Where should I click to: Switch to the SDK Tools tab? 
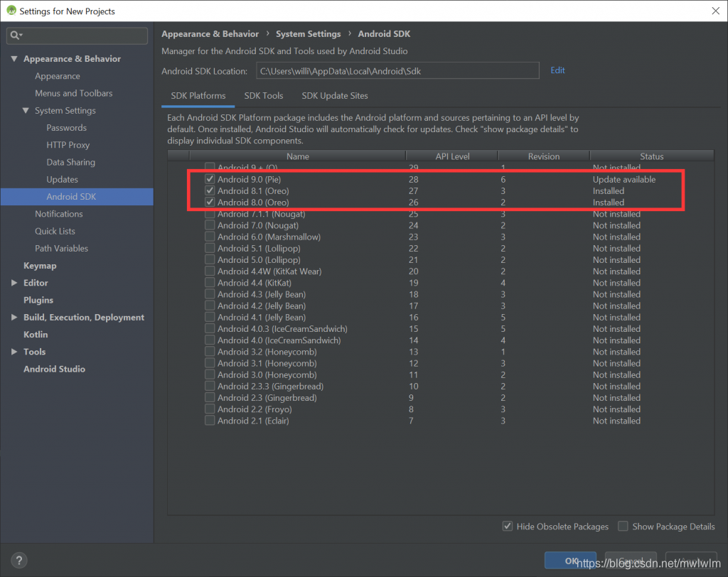click(x=264, y=96)
